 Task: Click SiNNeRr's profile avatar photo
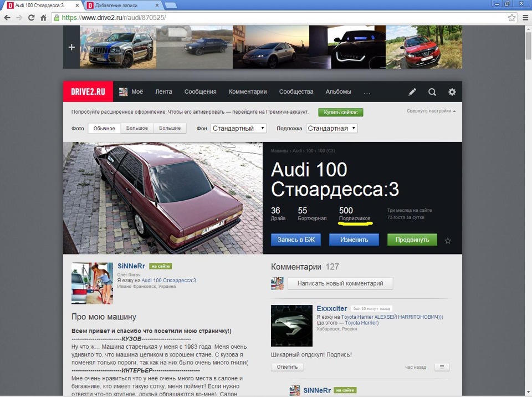pos(92,283)
